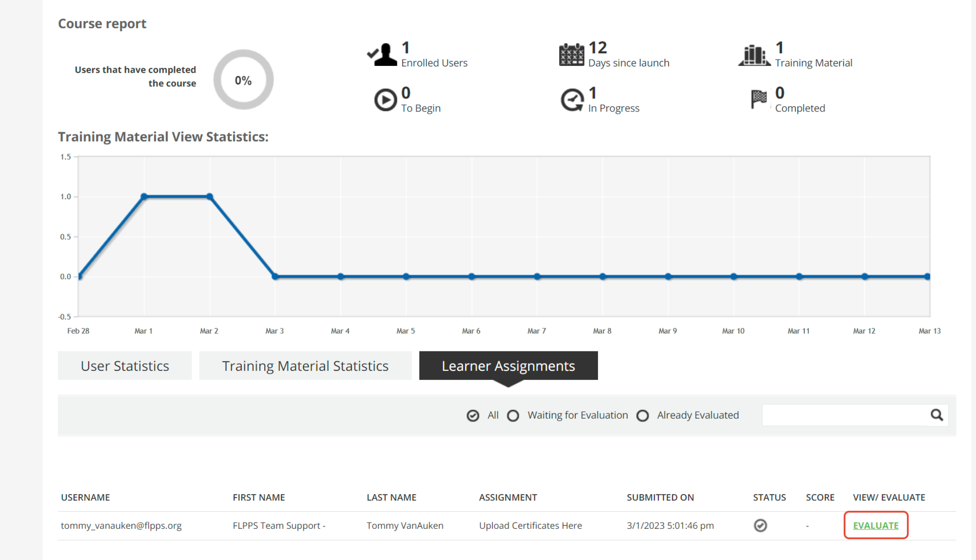Open Training Material Statistics tab
This screenshot has width=976, height=560.
point(305,366)
